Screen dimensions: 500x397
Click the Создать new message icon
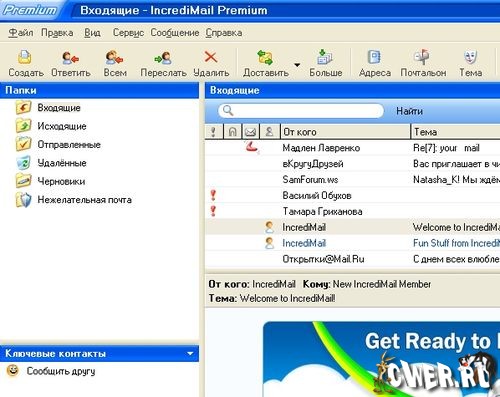coord(25,57)
